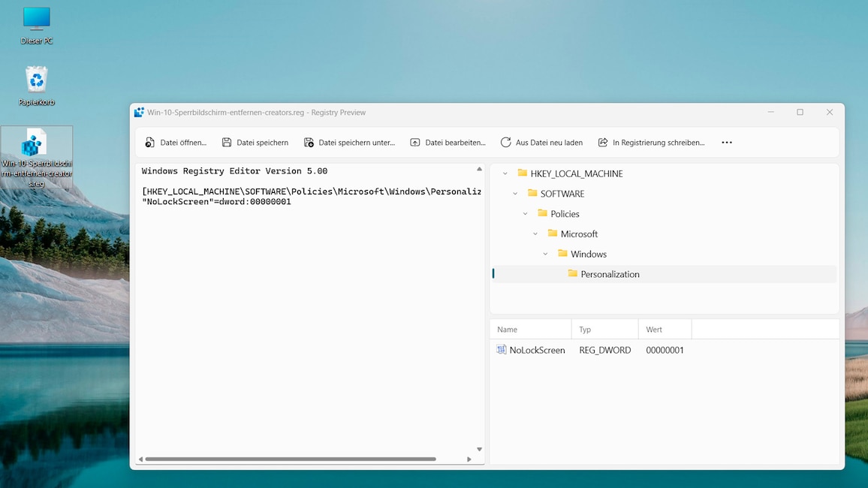This screenshot has width=868, height=488.
Task: Click Datei speichern unter... button text
Action: point(357,143)
